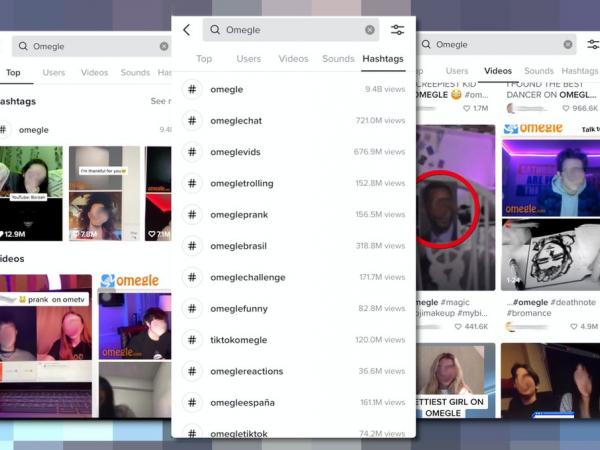
Task: Like the video with 441.6K hearts
Action: 458,326
